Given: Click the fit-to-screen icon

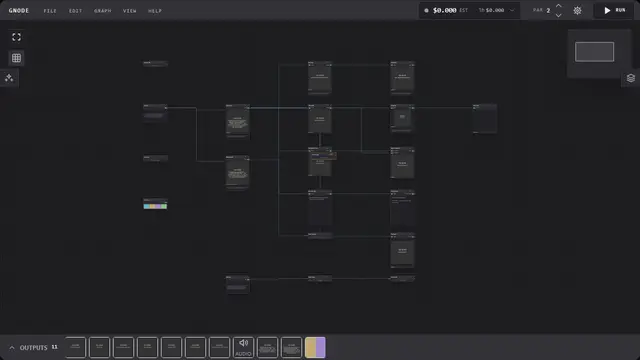Looking at the screenshot, I should 16,37.
